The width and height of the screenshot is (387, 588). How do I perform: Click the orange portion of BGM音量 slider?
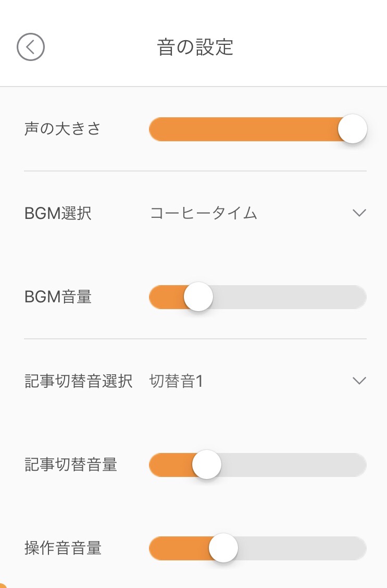[x=167, y=297]
